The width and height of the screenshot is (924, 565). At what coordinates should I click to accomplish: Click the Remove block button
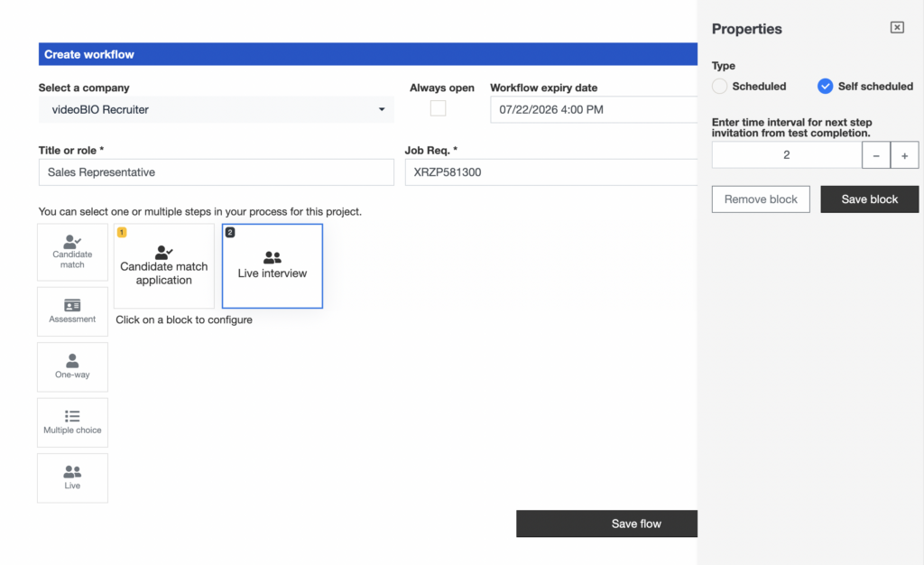point(761,199)
